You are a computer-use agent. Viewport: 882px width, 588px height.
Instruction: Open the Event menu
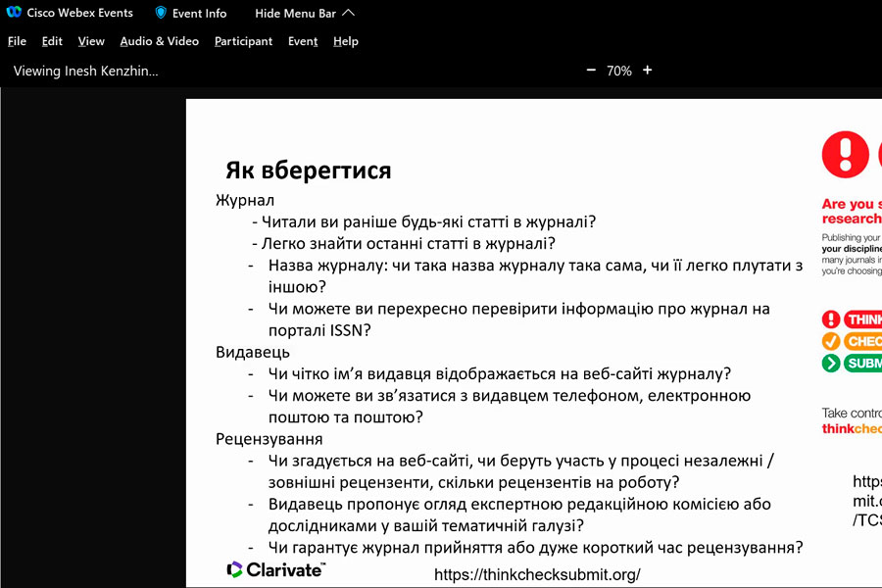[303, 41]
